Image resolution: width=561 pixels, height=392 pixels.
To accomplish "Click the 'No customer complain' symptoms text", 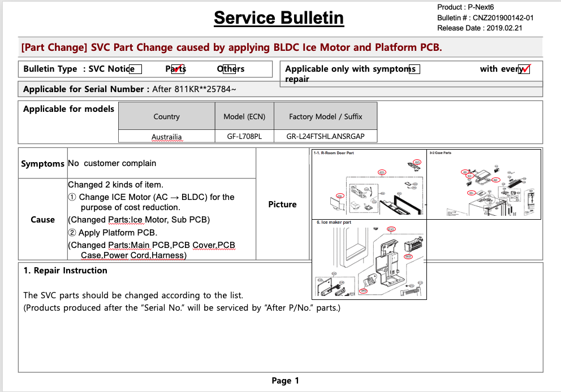I will pyautogui.click(x=112, y=163).
